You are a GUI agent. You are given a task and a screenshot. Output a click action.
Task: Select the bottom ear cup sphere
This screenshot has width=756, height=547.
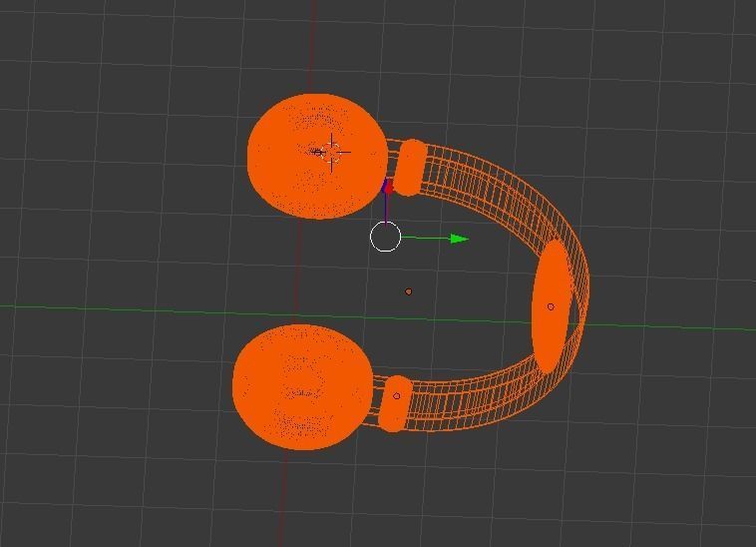point(303,387)
